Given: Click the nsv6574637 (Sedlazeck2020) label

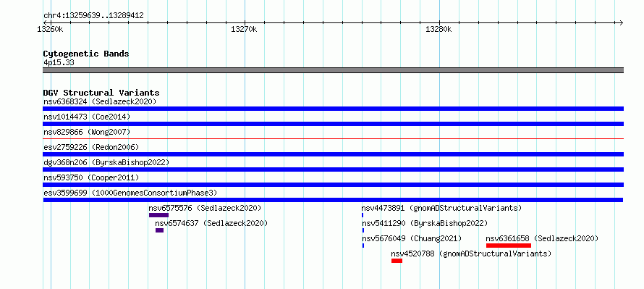Looking at the screenshot, I should point(211,223).
